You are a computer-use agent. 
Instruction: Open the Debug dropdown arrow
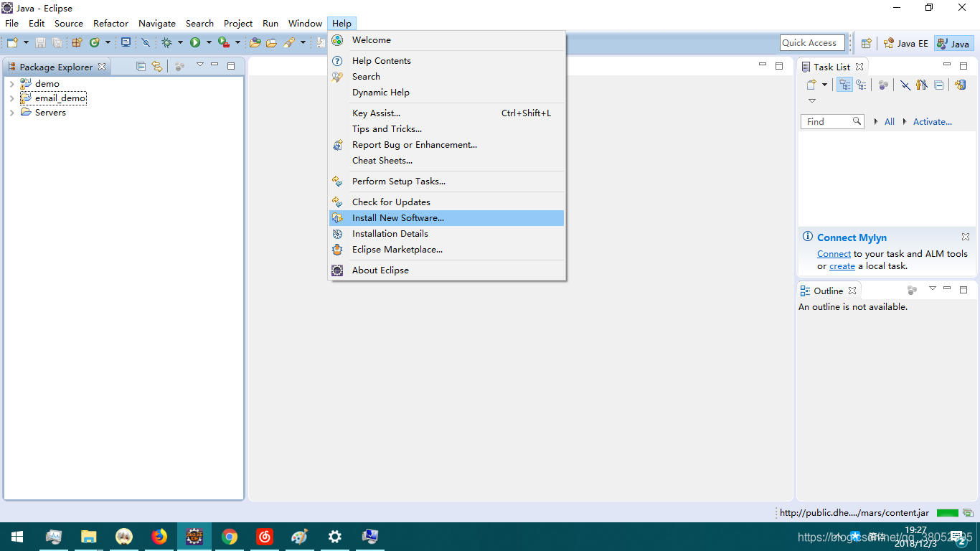coord(180,43)
